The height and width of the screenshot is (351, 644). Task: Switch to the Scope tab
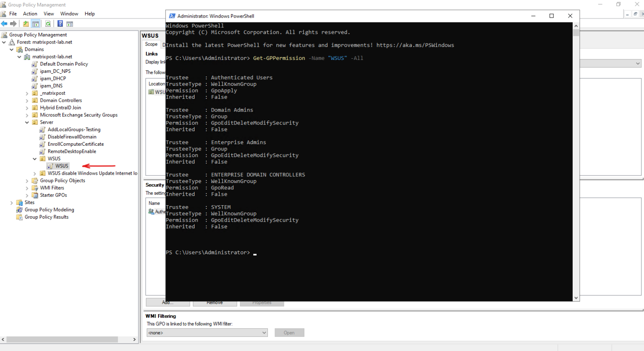pyautogui.click(x=151, y=44)
